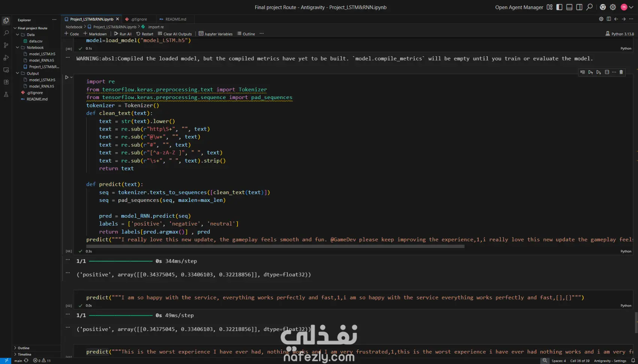
Task: Open the Search view in activity bar
Action: click(x=6, y=33)
